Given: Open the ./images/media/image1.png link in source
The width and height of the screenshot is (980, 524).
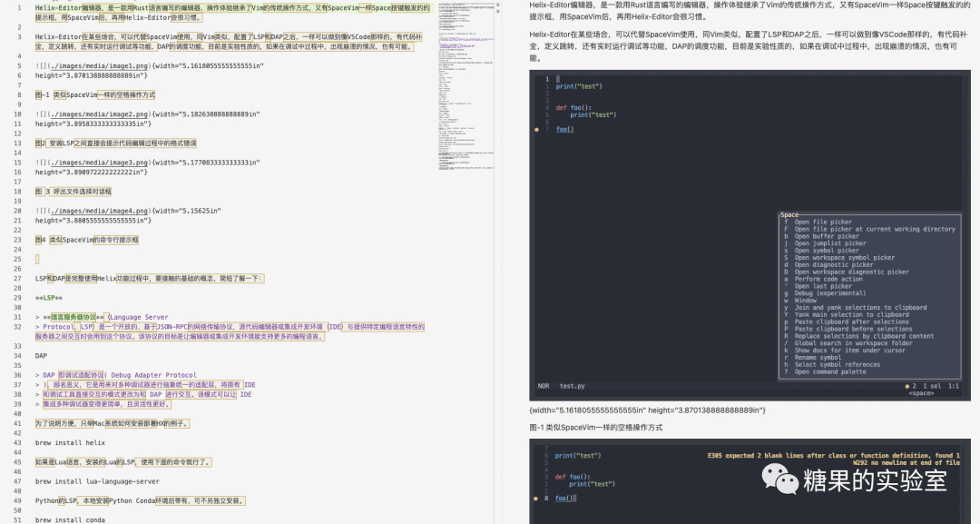Looking at the screenshot, I should (100, 65).
